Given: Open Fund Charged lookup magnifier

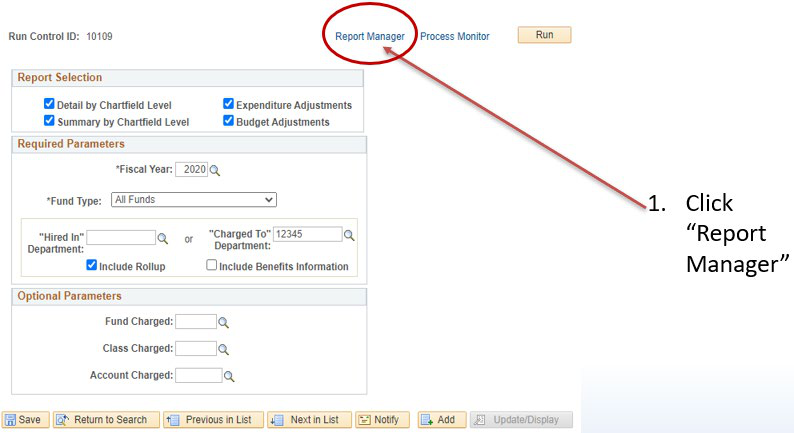Looking at the screenshot, I should 223,322.
